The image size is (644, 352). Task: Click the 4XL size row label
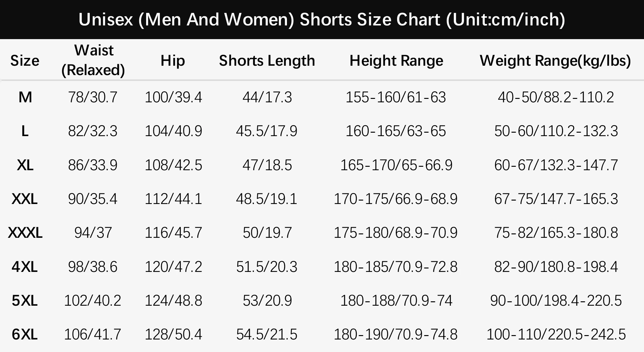[x=25, y=267]
